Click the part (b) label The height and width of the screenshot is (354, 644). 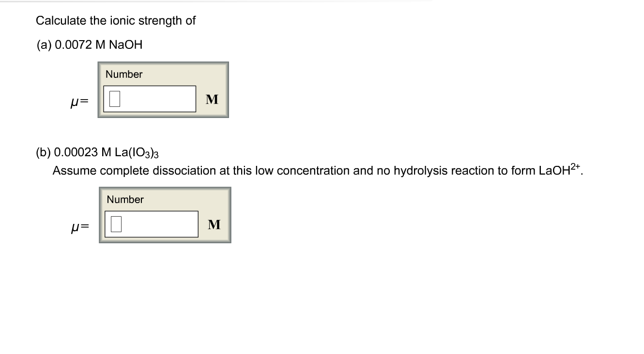pos(43,151)
